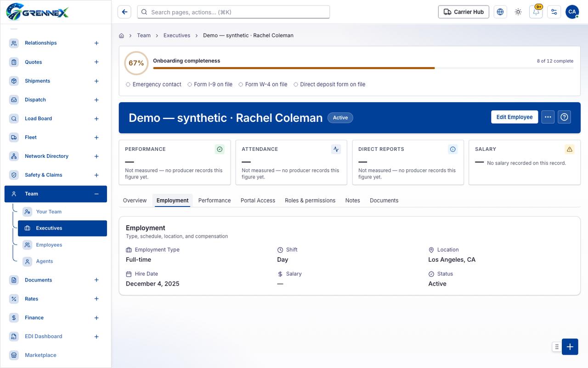
Task: Click the Salary warning triangle icon
Action: pyautogui.click(x=570, y=149)
